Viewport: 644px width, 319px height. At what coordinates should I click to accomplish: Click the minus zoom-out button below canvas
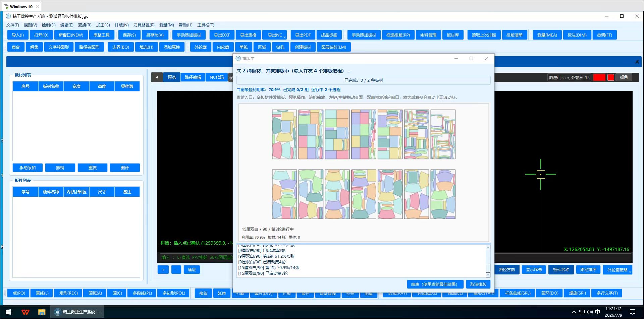[176, 270]
